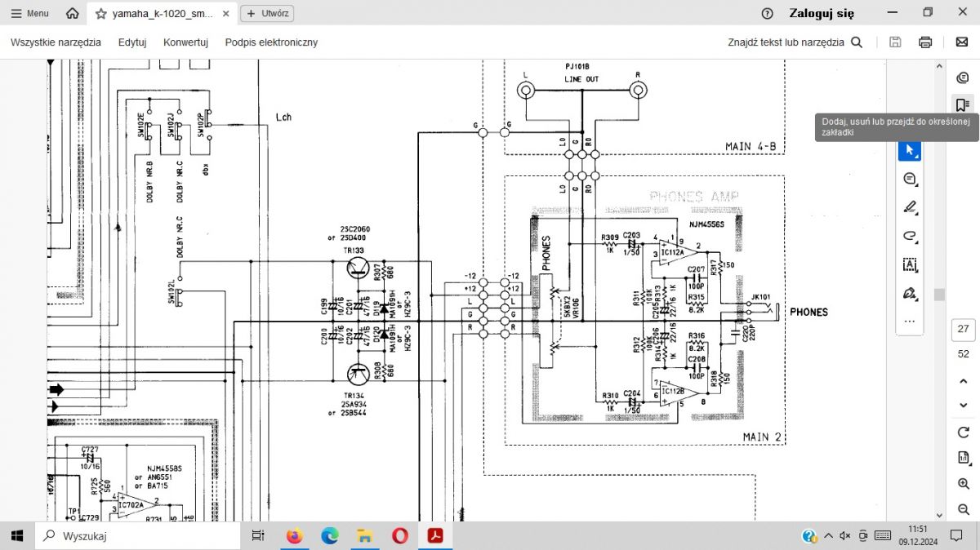
Task: Star the yamaha_k-1020 document tab
Action: click(101, 14)
